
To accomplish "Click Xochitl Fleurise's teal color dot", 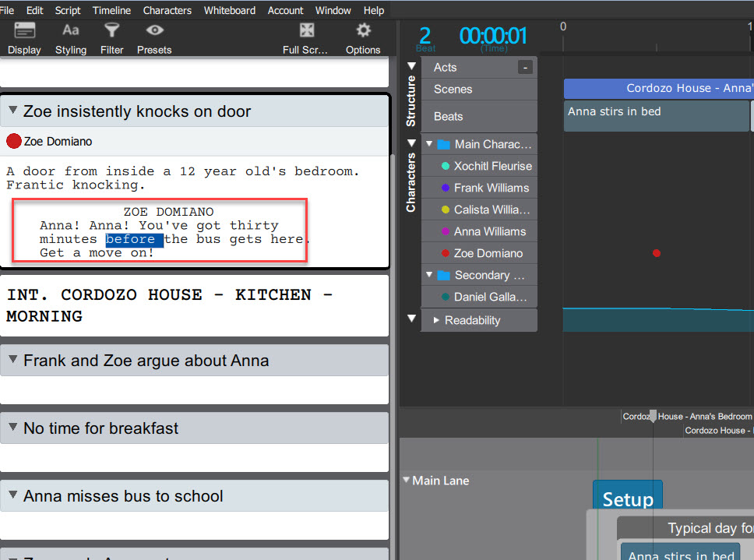I will coord(446,166).
